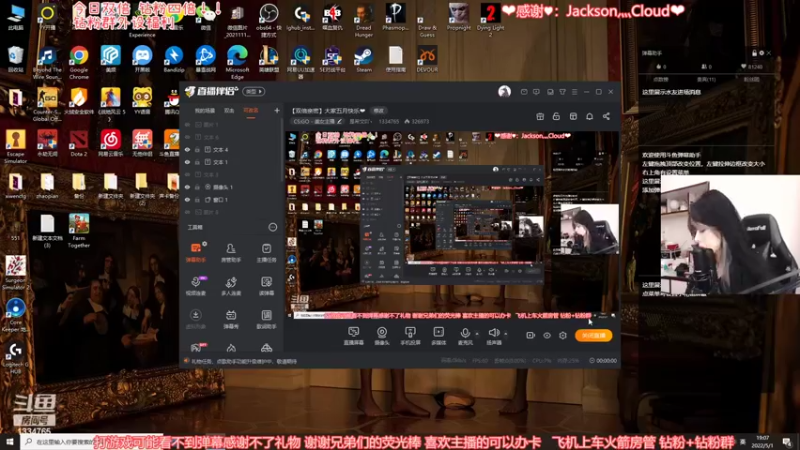Toggle lock on 文本 4 source
Screen dimensions: 800x450
pos(197,149)
